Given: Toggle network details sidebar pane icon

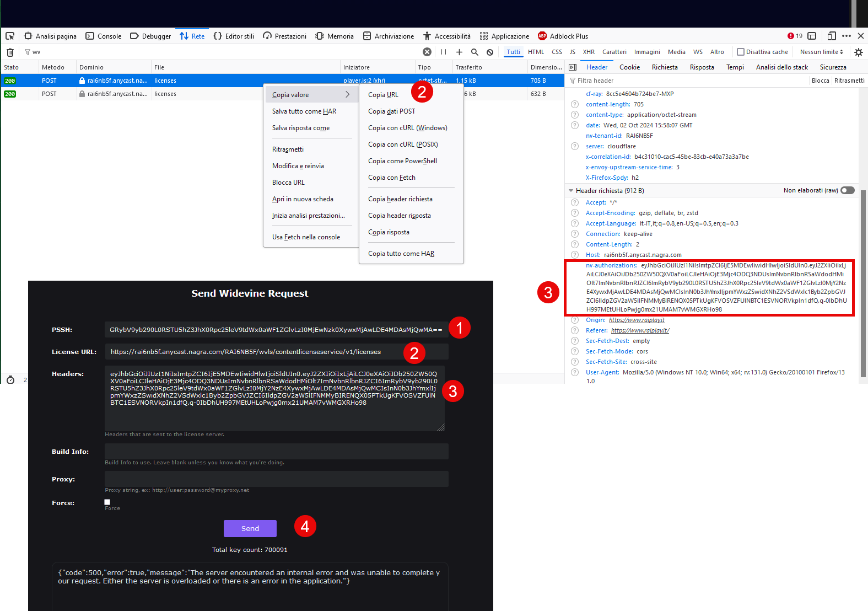Looking at the screenshot, I should [x=573, y=67].
